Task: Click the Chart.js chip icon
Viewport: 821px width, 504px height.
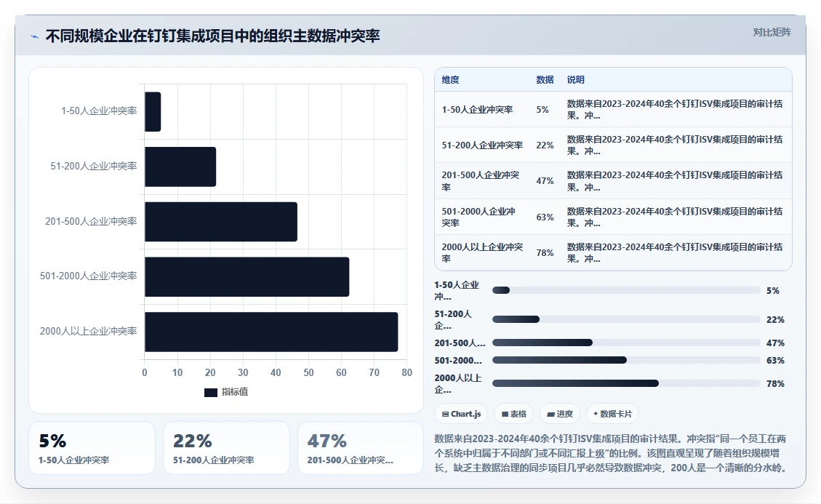Action: pyautogui.click(x=445, y=414)
